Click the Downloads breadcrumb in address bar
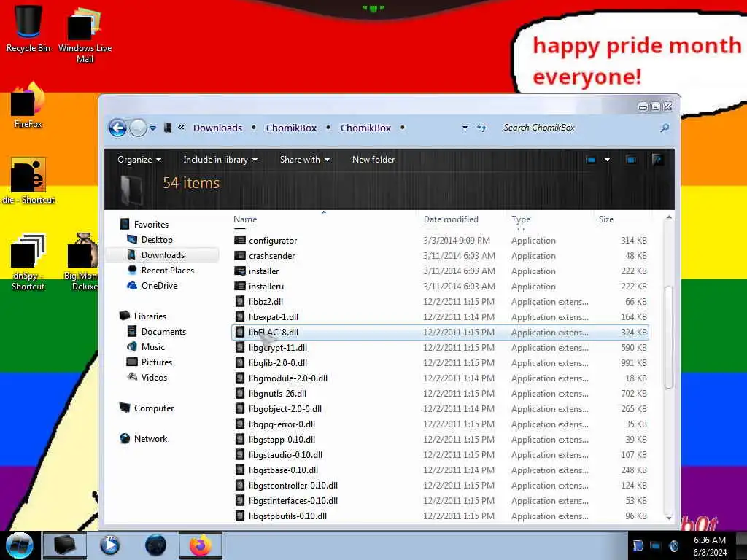 217,128
